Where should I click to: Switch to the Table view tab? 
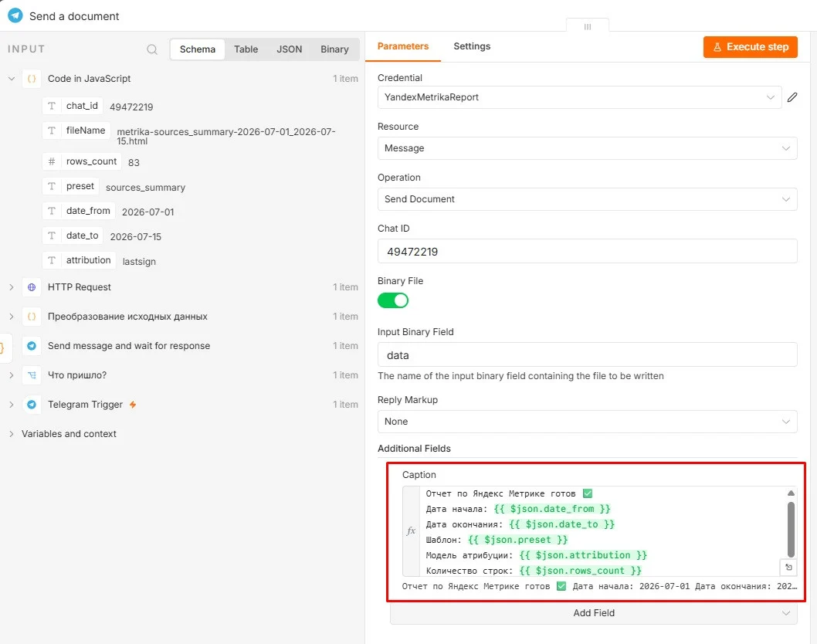tap(246, 49)
